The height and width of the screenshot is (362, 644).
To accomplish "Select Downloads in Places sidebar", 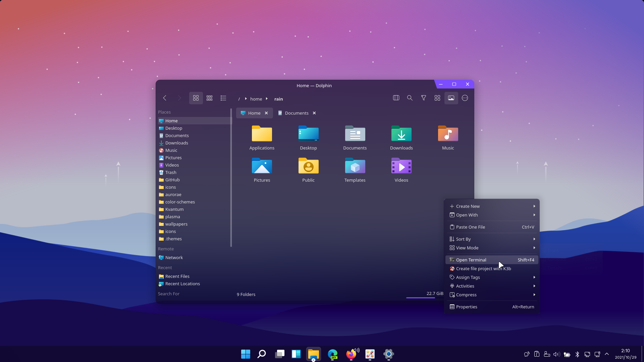I will pyautogui.click(x=194, y=143).
